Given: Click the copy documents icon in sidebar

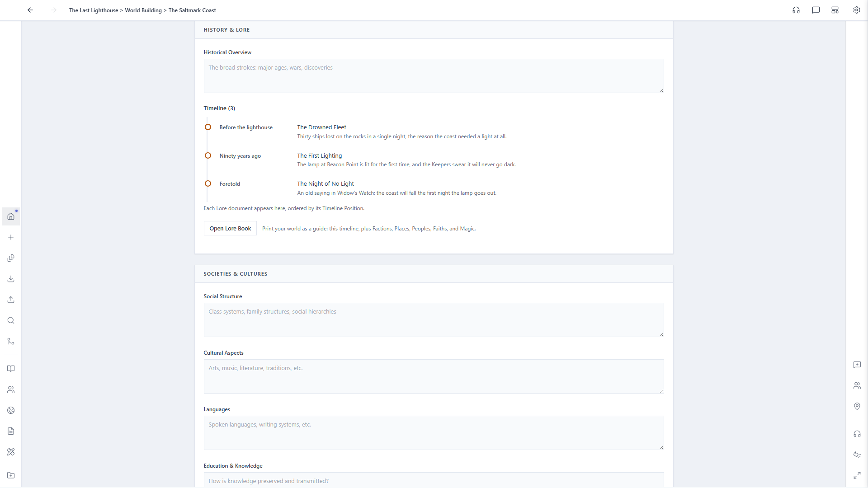Looking at the screenshot, I should pos(11,258).
